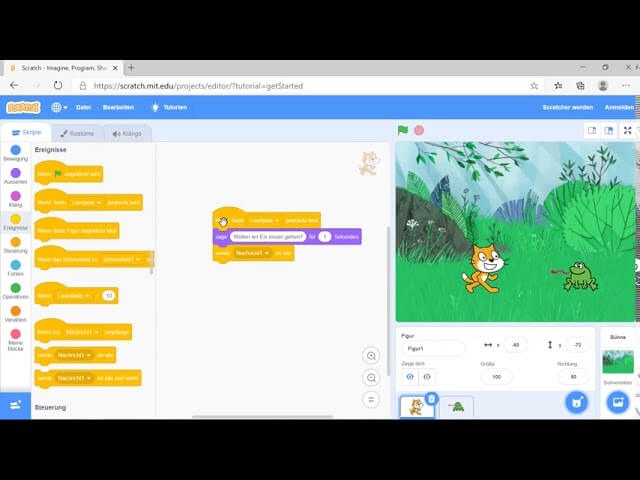Screen dimensions: 640x480
Task: Edit the sprite Größe field
Action: pyautogui.click(x=496, y=377)
